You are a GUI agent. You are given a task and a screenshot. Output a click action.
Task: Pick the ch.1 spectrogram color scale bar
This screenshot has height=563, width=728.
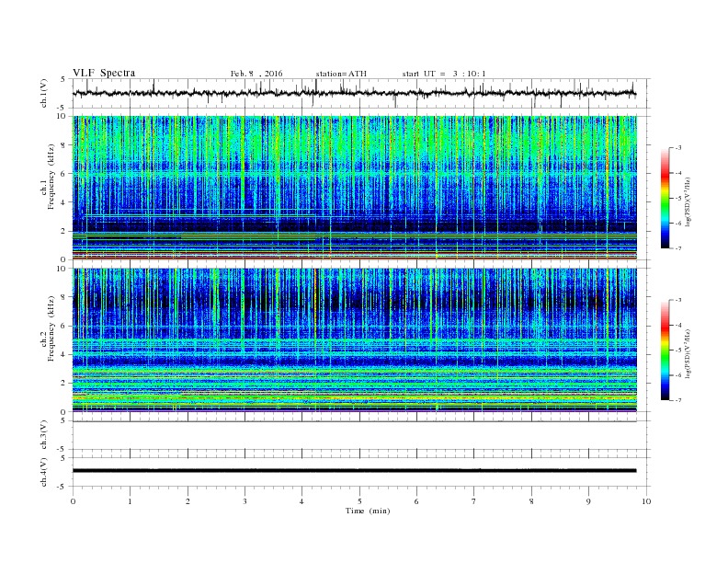point(665,198)
